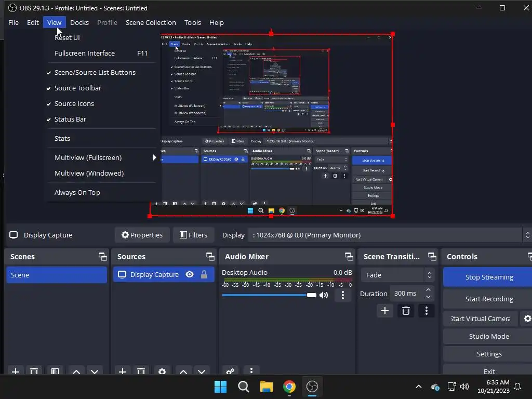
Task: Open the Tools menu
Action: tap(193, 22)
